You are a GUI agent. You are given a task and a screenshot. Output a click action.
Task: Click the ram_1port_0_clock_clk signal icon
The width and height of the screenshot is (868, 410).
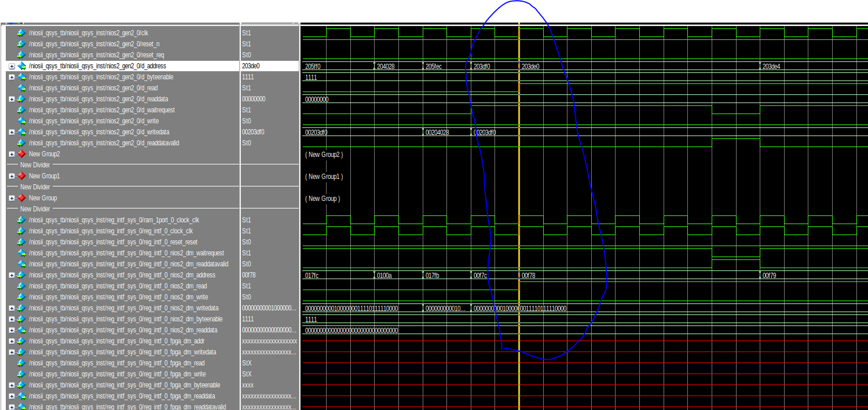21,220
